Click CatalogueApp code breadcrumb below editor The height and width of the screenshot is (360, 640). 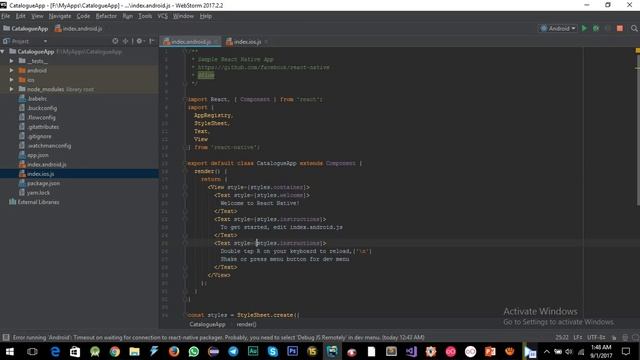(207, 324)
